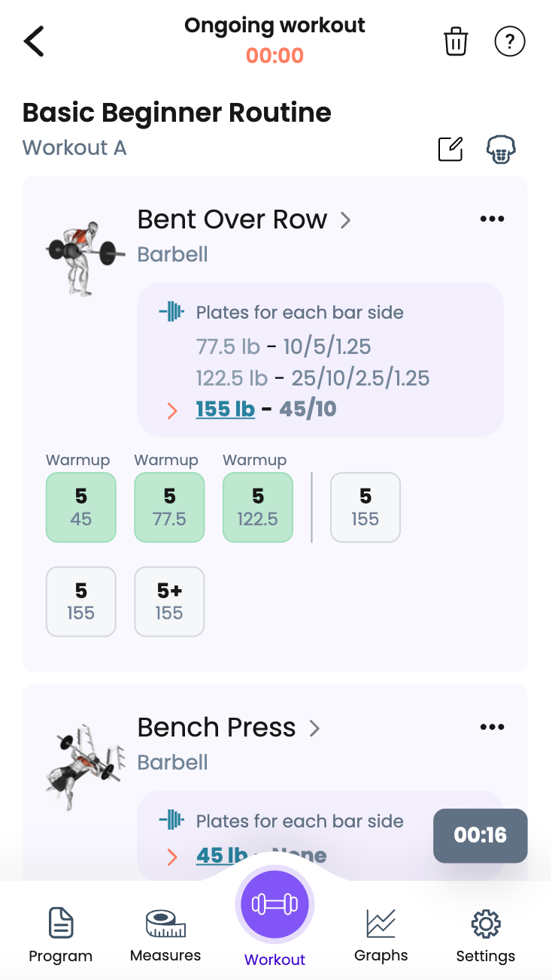The width and height of the screenshot is (552, 980).
Task: Toggle completed 77.5 lb warmup set
Action: pos(169,507)
